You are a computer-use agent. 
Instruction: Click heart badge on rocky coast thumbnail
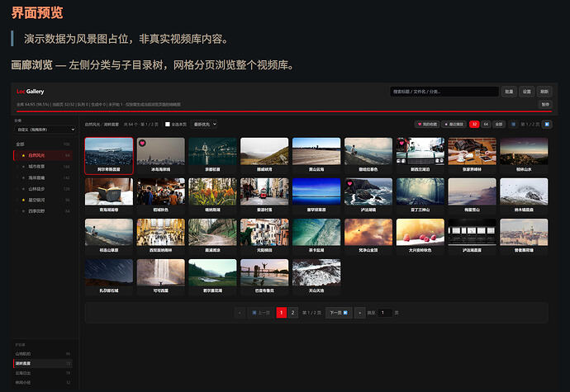click(x=349, y=183)
